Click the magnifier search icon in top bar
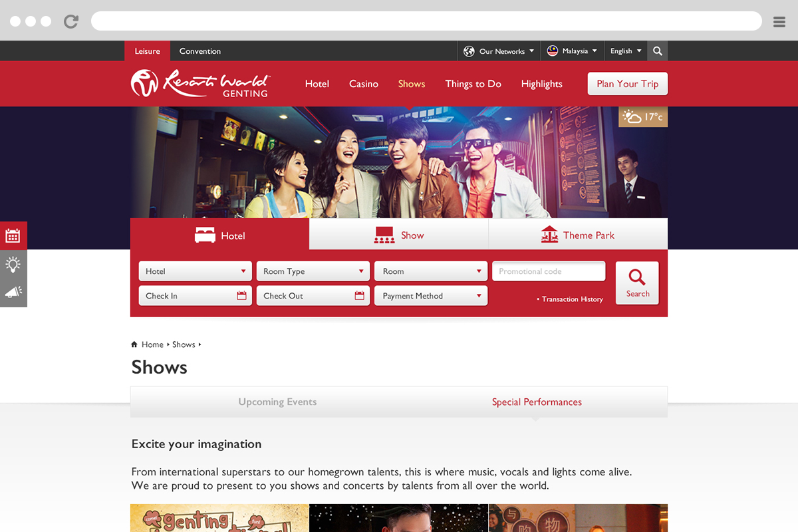 pyautogui.click(x=658, y=51)
